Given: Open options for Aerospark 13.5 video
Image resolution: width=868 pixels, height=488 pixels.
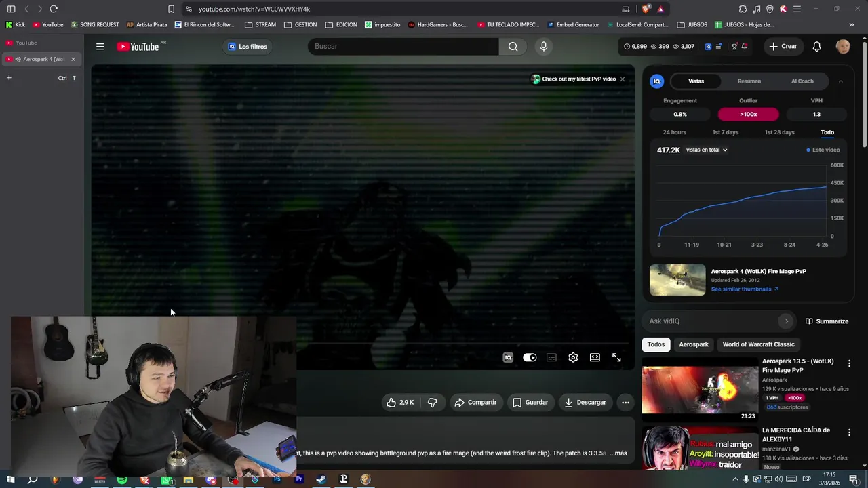Looking at the screenshot, I should tap(849, 364).
